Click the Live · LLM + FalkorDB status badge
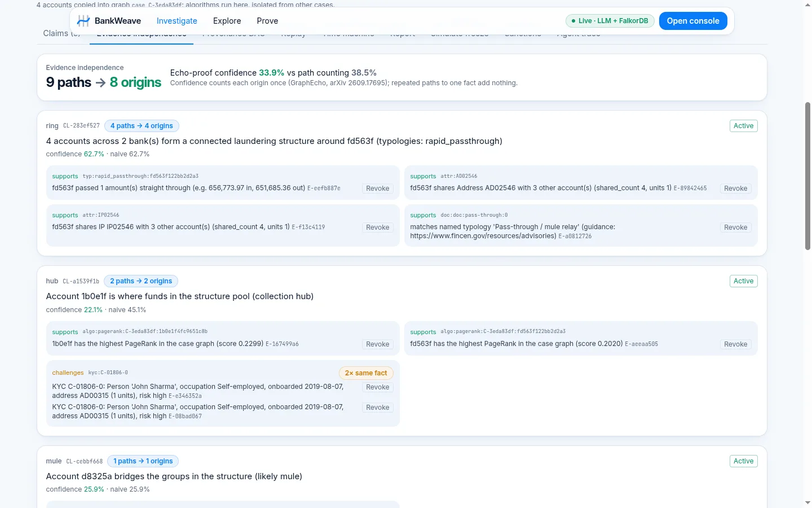 click(610, 21)
